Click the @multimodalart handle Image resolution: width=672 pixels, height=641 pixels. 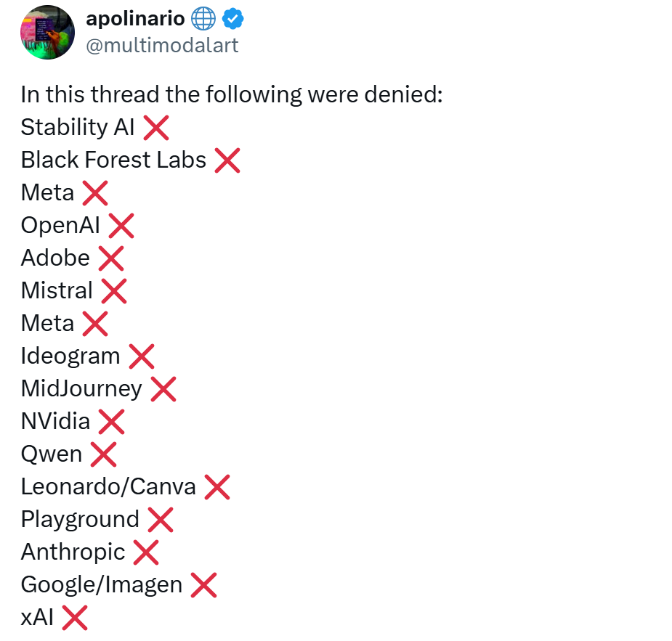(x=162, y=46)
